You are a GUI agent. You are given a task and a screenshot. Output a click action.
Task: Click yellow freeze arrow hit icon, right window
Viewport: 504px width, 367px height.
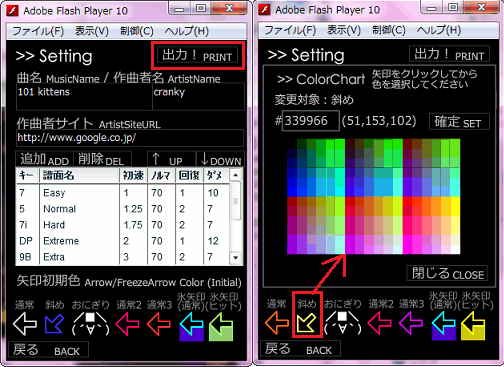[x=473, y=326]
